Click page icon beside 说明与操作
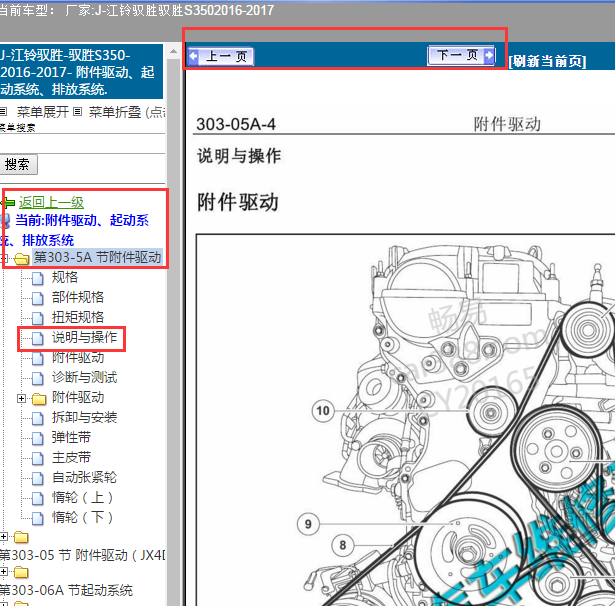The image size is (615, 606). (38, 338)
